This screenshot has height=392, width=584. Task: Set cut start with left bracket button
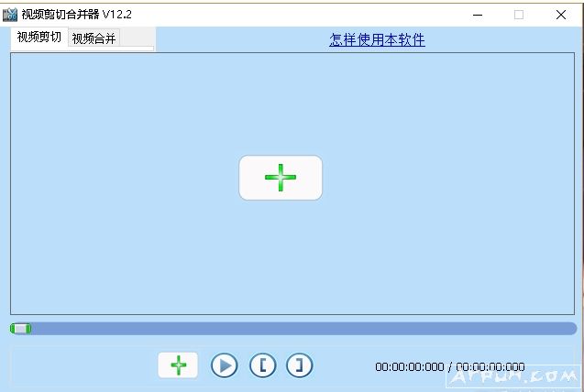(x=262, y=365)
